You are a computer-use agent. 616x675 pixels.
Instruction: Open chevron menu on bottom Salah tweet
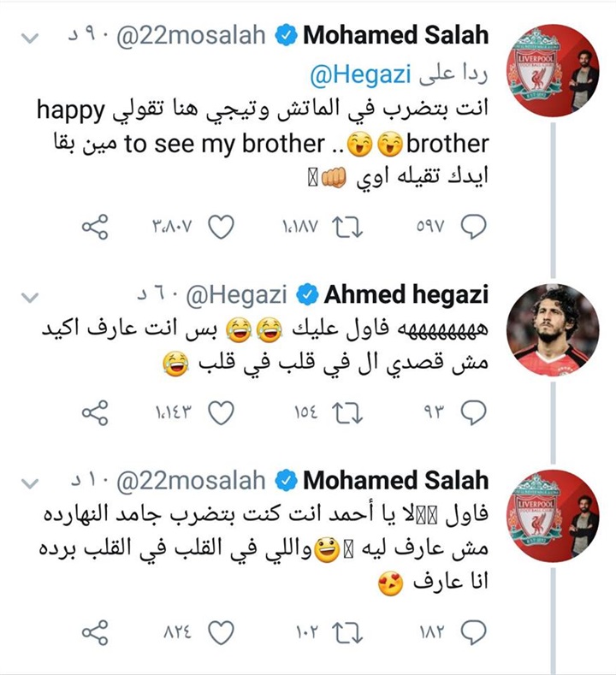30,483
